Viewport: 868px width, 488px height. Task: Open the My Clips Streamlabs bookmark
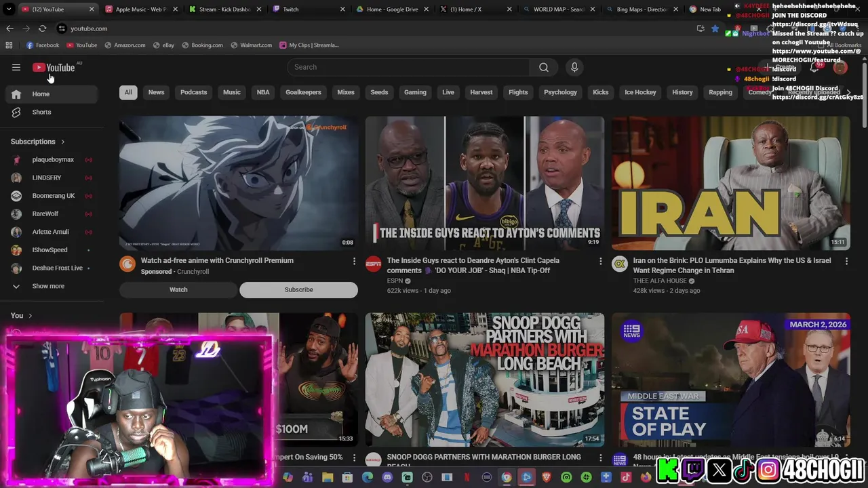pyautogui.click(x=309, y=45)
